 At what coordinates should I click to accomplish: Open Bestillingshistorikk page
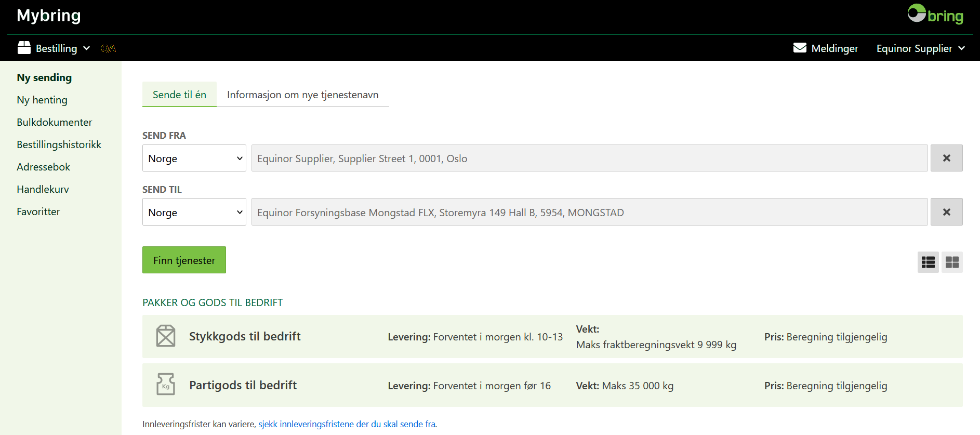(x=59, y=144)
